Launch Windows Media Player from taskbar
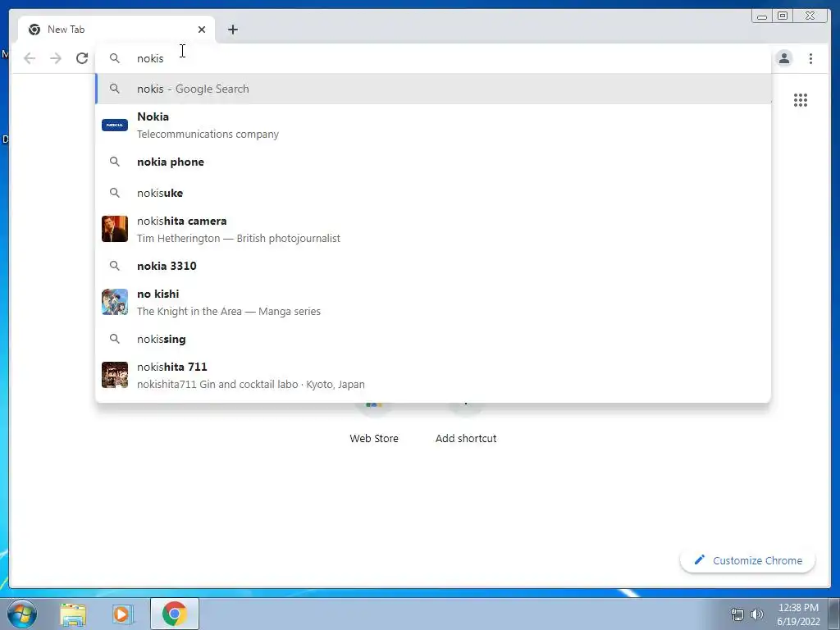Image resolution: width=840 pixels, height=630 pixels. pyautogui.click(x=121, y=614)
